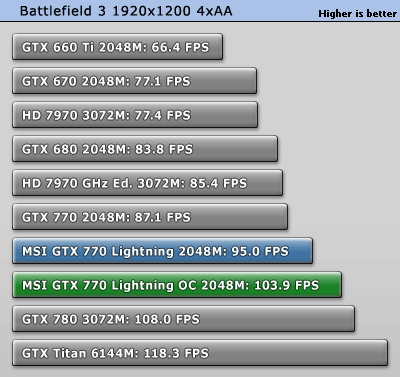400x377 pixels.
Task: Click the GTX 660 Ti 2048M bar
Action: click(117, 47)
